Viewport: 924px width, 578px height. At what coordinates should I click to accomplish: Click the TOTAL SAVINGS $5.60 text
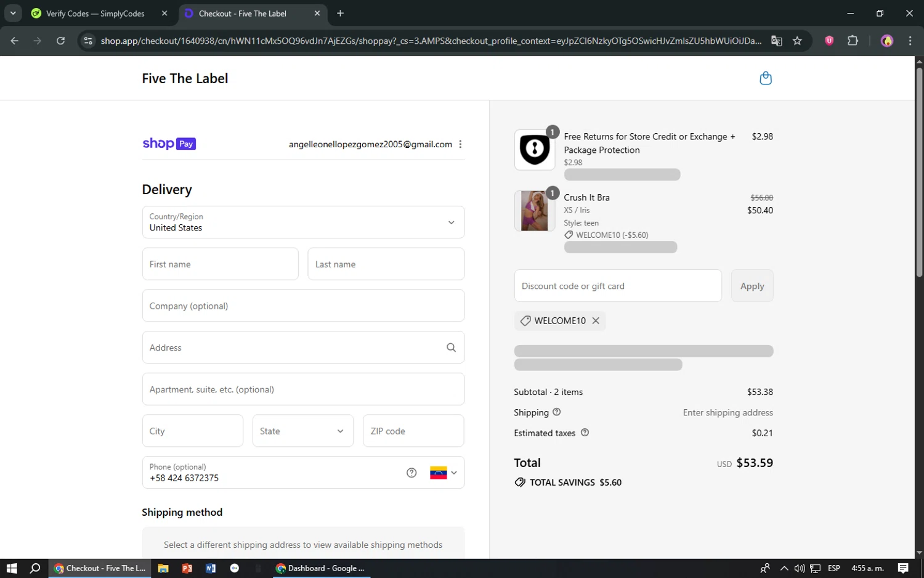(575, 482)
